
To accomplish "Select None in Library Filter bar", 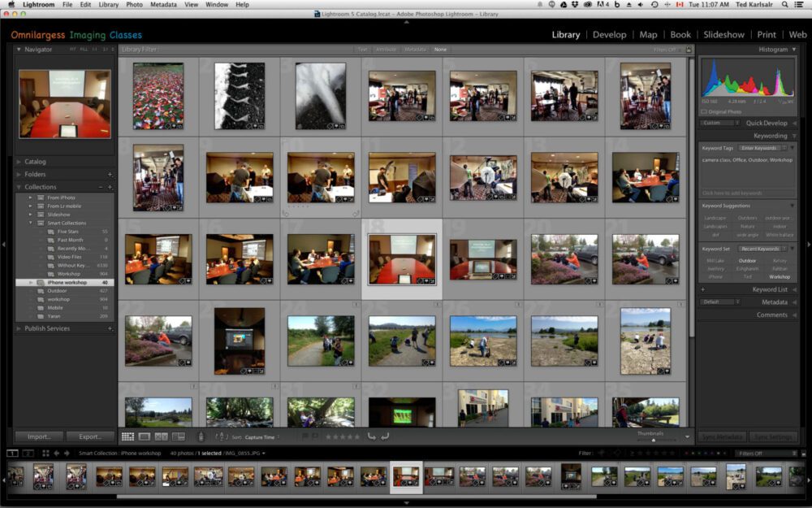I will tap(440, 50).
